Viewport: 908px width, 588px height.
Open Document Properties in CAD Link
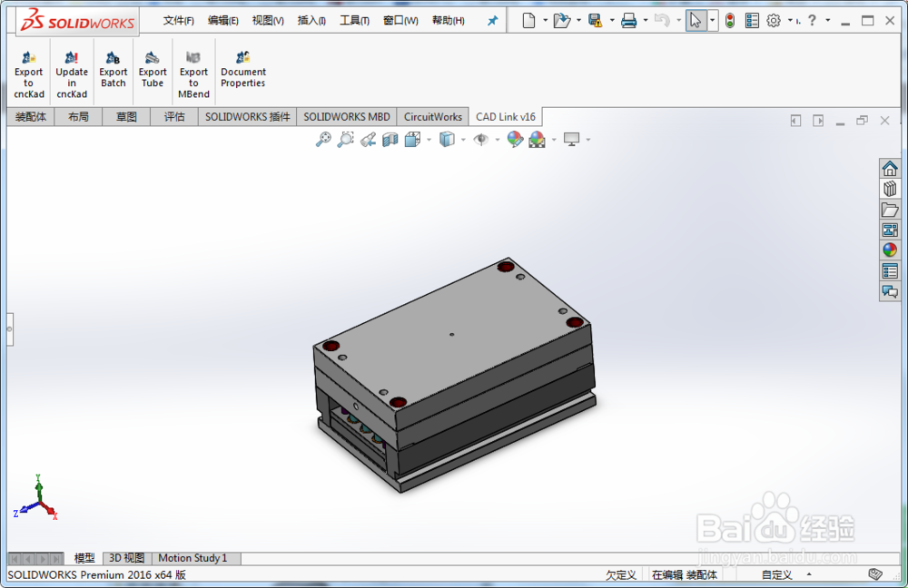243,69
